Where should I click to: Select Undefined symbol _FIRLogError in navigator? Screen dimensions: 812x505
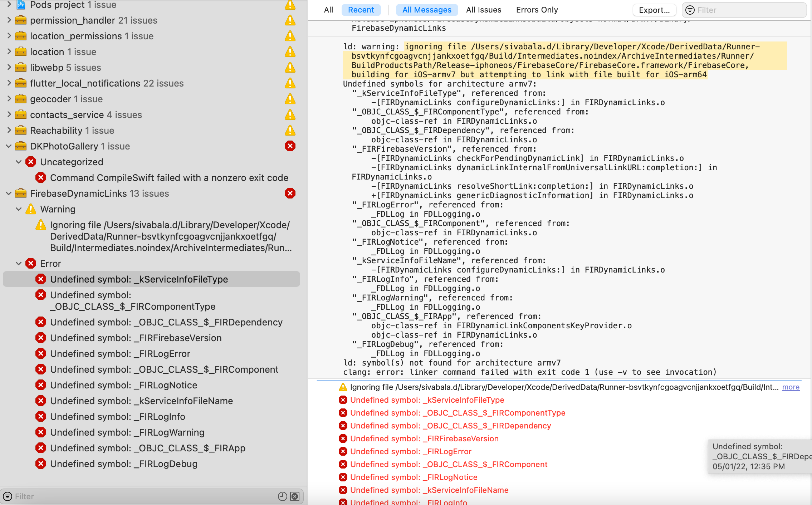tap(151, 354)
